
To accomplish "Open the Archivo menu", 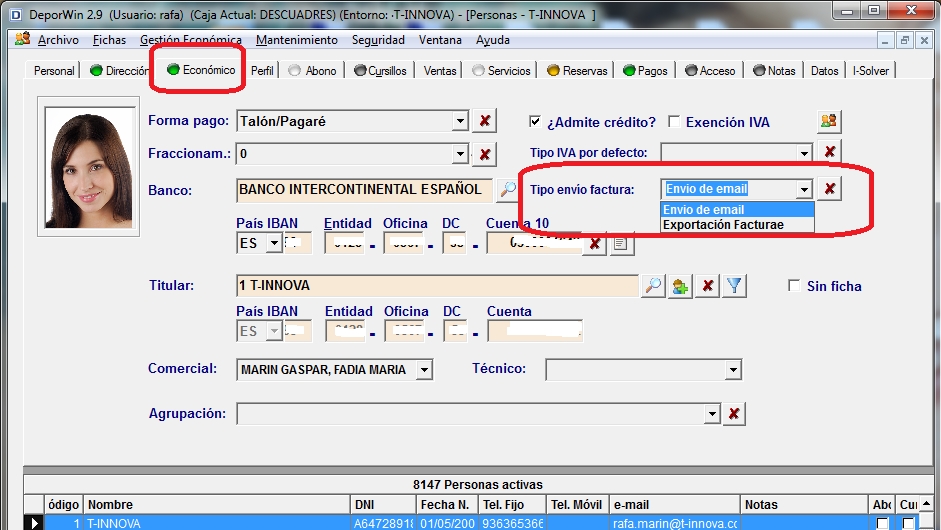I will point(58,40).
